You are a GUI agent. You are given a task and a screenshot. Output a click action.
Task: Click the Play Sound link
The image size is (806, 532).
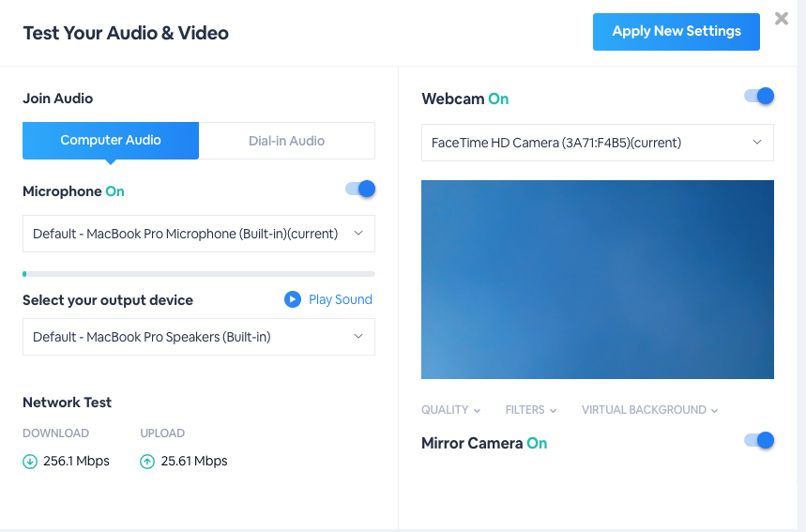341,299
